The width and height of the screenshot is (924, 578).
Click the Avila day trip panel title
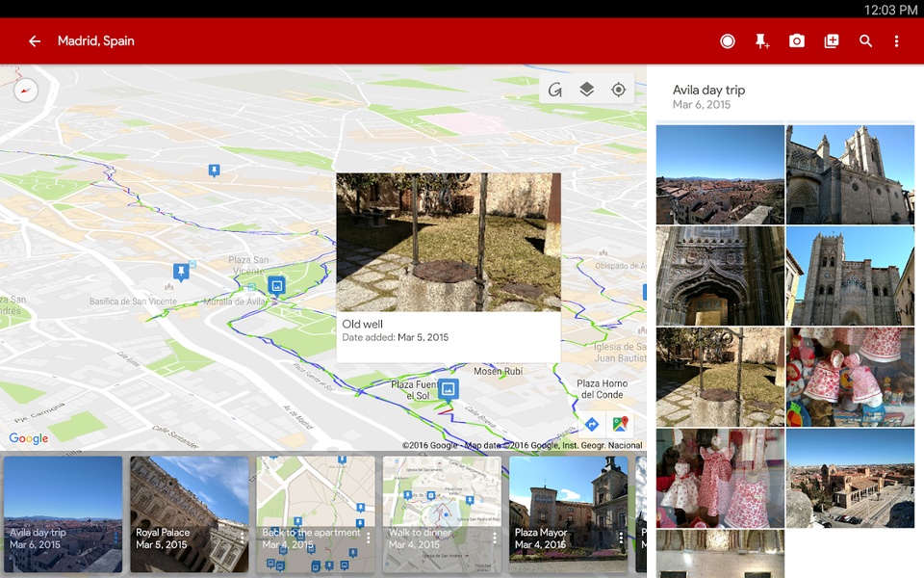(x=709, y=90)
